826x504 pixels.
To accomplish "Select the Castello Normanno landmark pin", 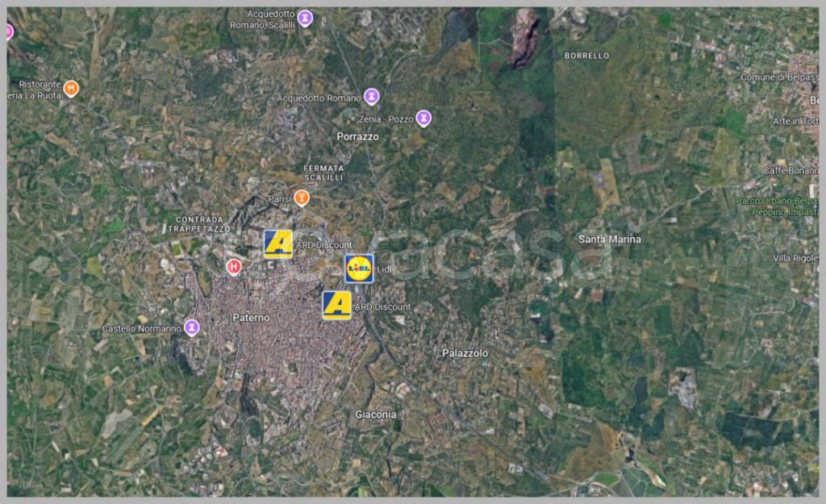I will pos(192,327).
